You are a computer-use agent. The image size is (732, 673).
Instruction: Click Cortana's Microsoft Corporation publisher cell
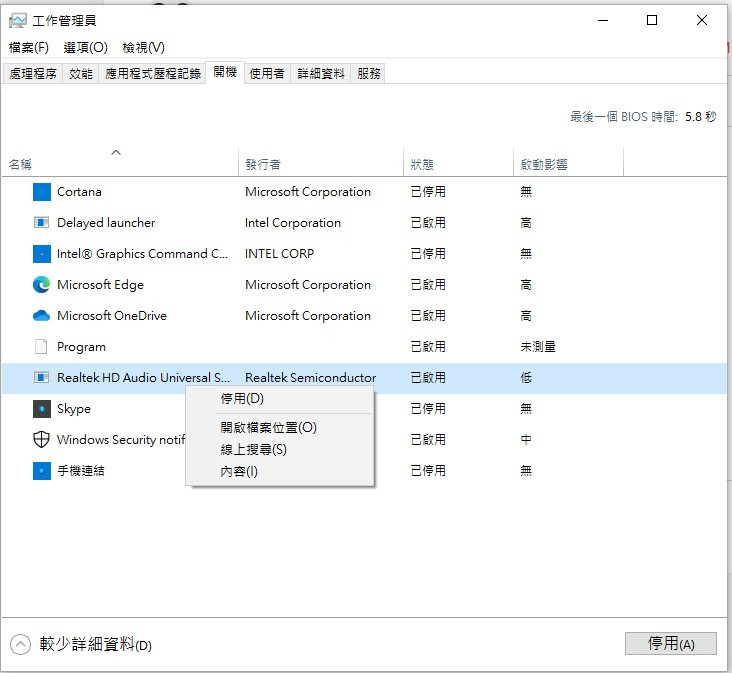[x=308, y=192]
